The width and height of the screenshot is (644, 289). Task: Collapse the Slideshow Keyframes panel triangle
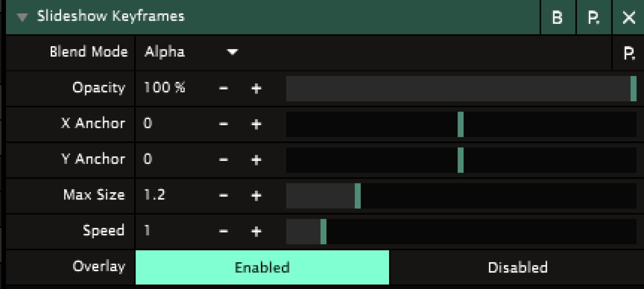[x=22, y=17]
